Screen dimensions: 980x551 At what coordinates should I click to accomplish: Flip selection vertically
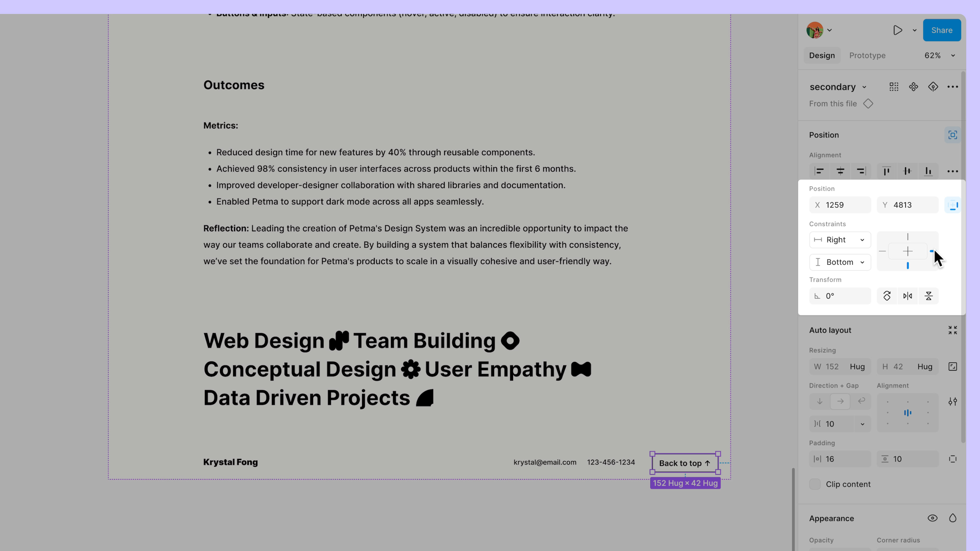928,296
